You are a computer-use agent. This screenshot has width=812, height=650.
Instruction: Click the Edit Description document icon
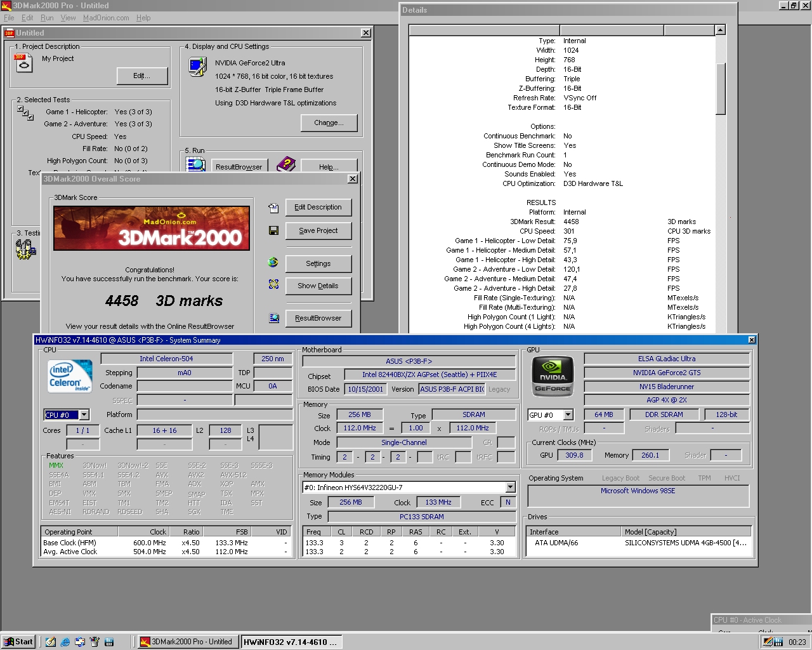[273, 208]
